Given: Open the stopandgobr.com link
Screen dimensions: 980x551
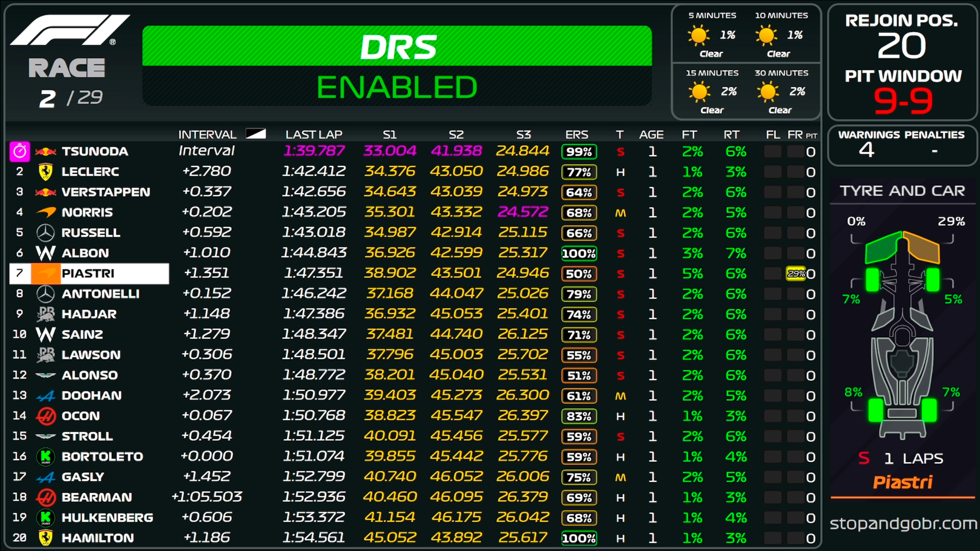Looking at the screenshot, I should [903, 524].
